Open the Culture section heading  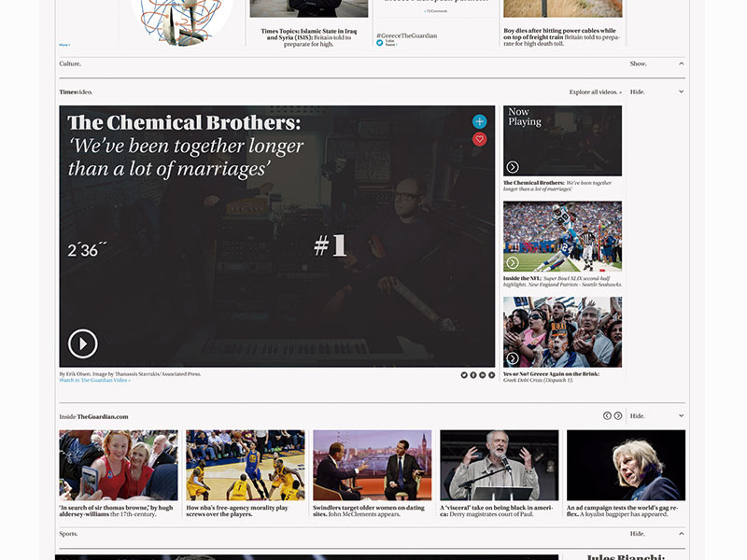tap(70, 63)
